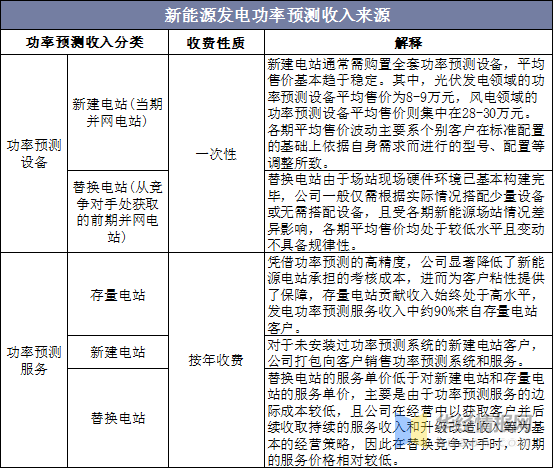Screen dimensions: 554x469
Task: Select the 收费性质 column header
Action: pos(216,43)
